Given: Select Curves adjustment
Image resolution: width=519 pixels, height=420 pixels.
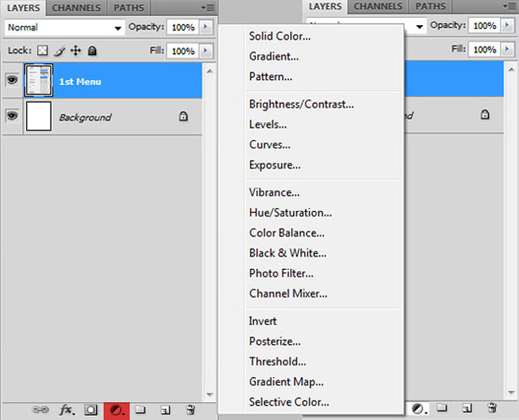Looking at the screenshot, I should (269, 144).
